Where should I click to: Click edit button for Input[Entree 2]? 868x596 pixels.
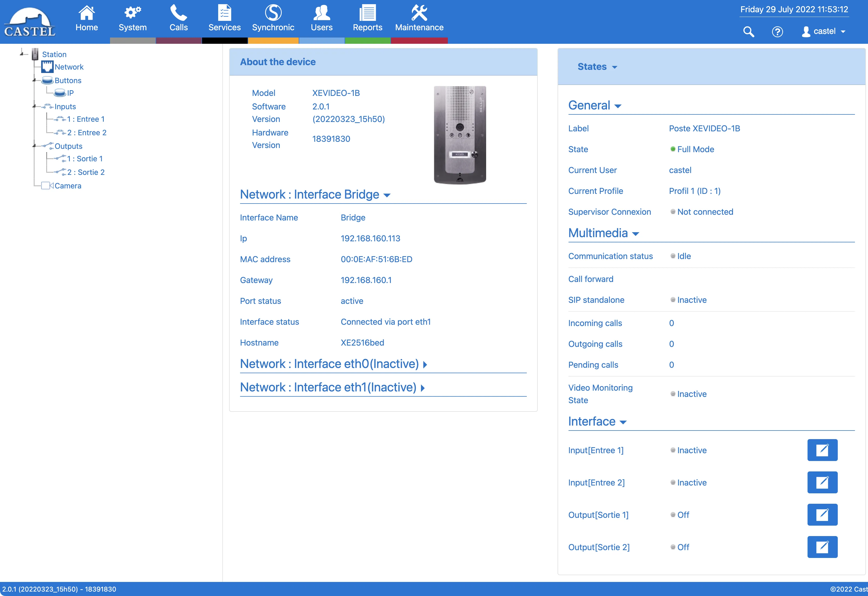point(822,482)
